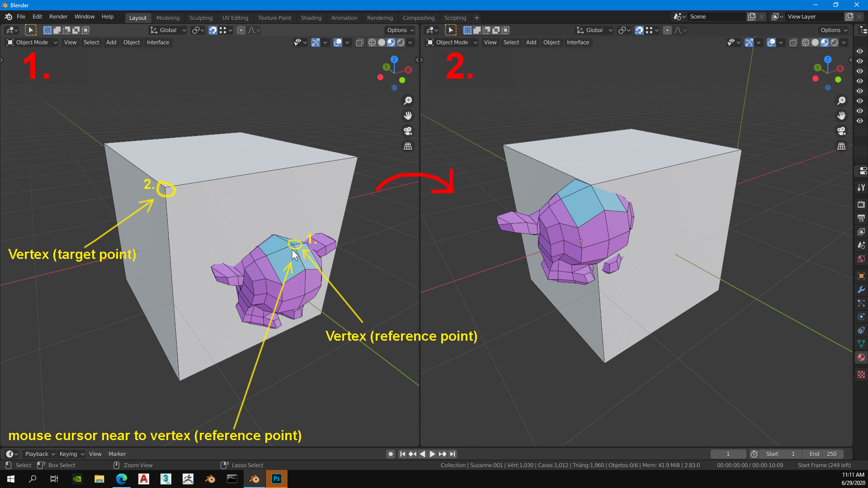
Task: Open the Render properties tab icon
Action: tap(861, 205)
